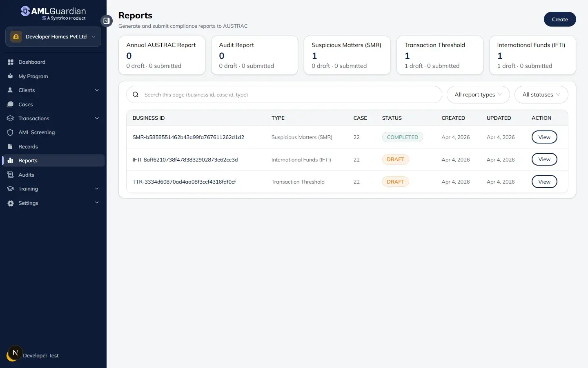Click the Transactions layers icon
588x368 pixels.
11,118
